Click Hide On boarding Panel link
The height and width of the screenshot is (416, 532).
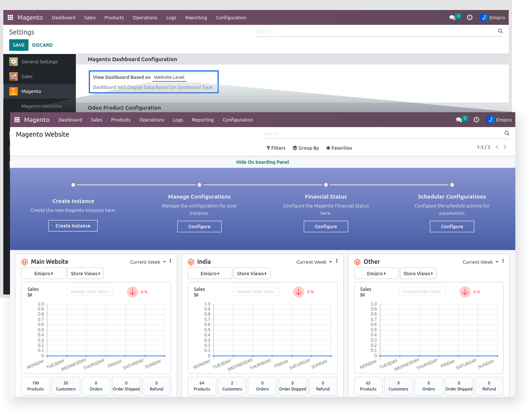263,162
